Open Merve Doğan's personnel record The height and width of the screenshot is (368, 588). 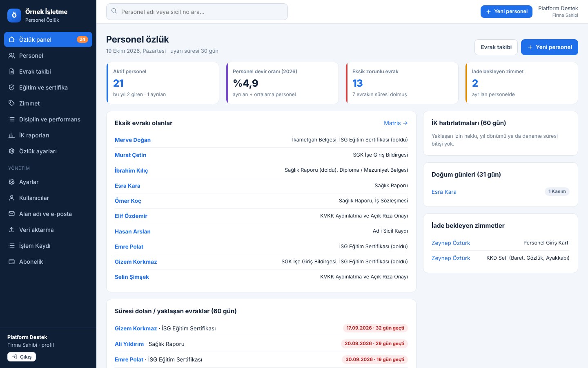click(x=133, y=140)
